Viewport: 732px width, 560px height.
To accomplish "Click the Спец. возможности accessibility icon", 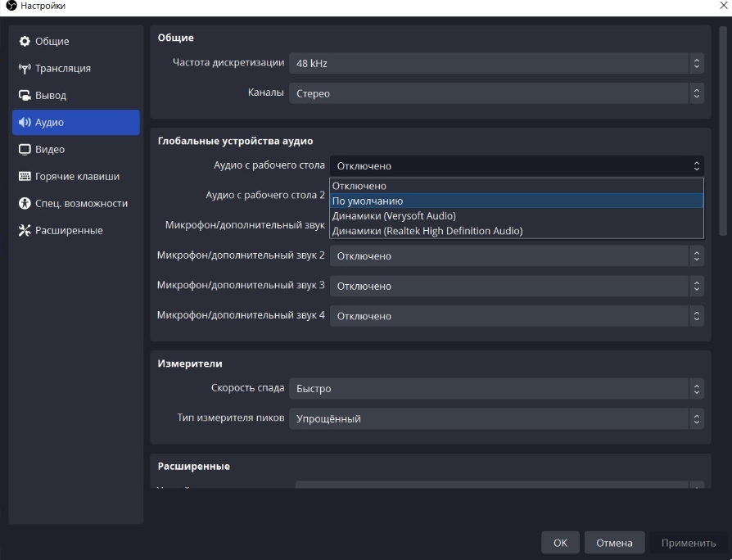I will pyautogui.click(x=25, y=204).
